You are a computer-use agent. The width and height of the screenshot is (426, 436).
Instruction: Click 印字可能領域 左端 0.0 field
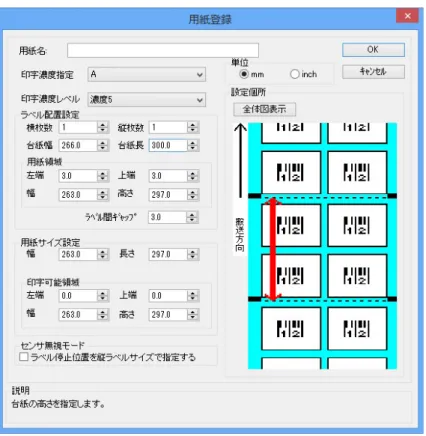click(78, 296)
